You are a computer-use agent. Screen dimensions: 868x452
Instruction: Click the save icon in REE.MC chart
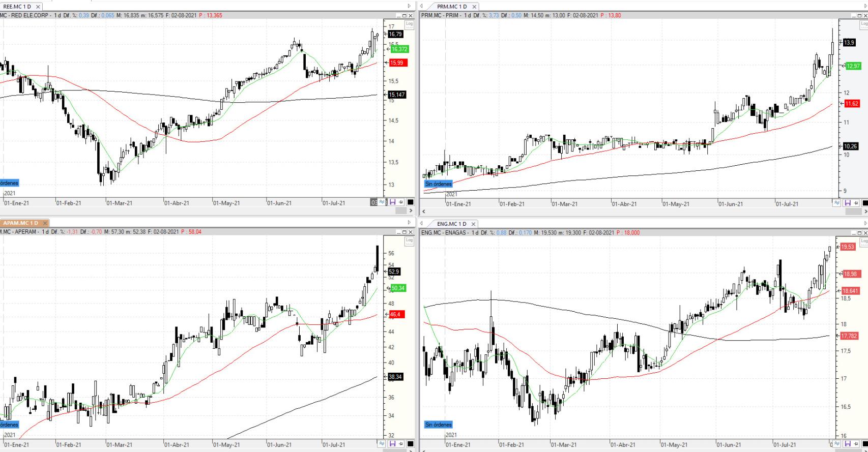coord(392,202)
